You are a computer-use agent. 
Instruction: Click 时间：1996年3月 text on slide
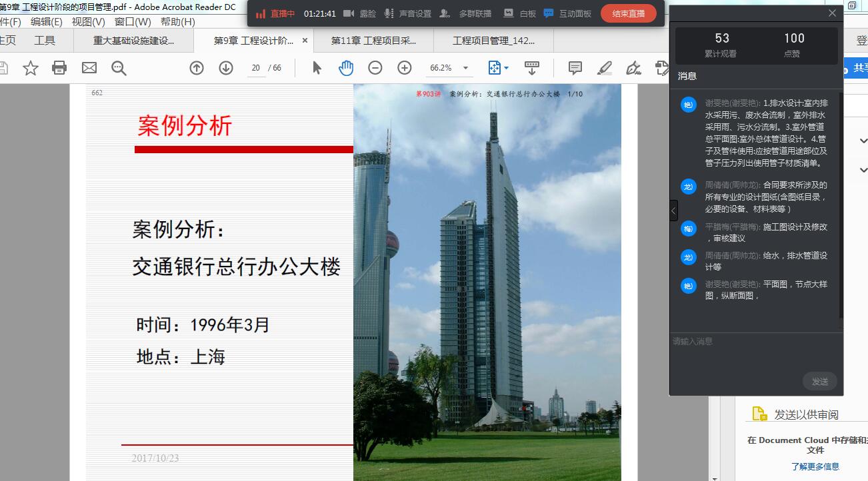point(203,325)
